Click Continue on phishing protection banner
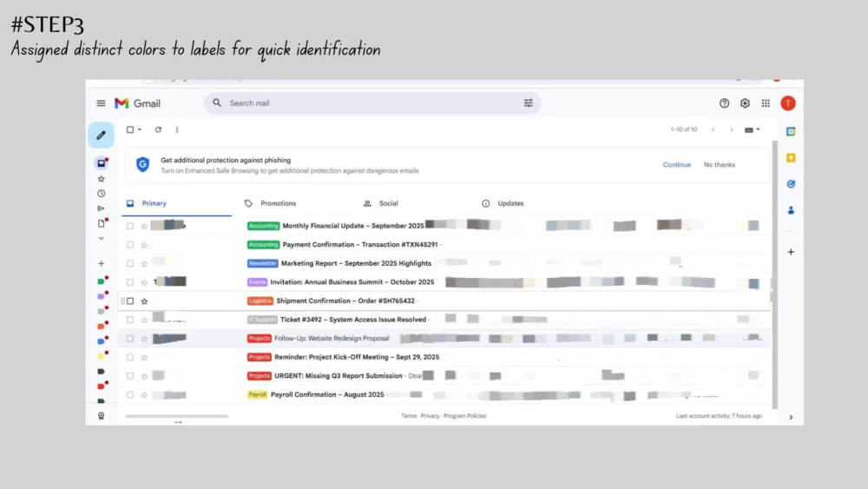This screenshot has width=868, height=489. [x=676, y=164]
